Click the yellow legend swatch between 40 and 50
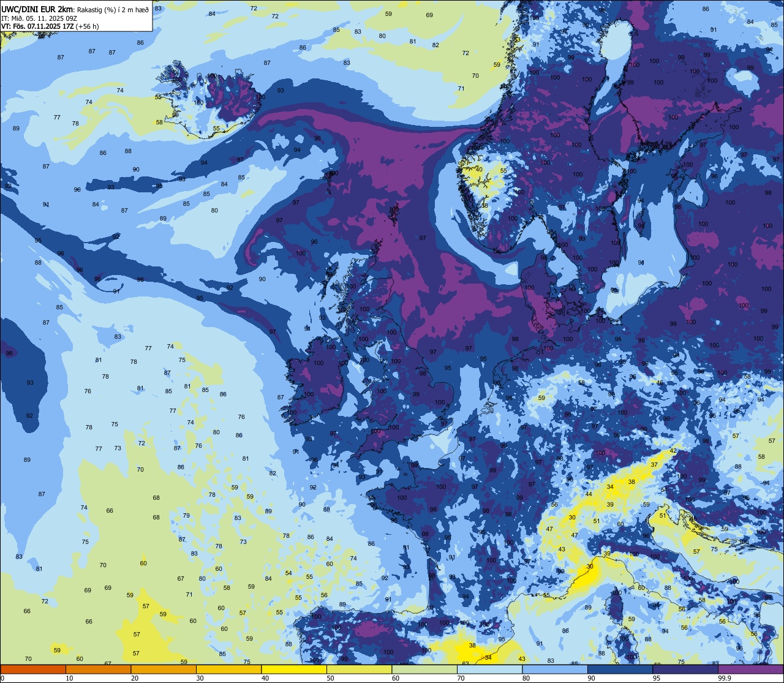Viewport: 784px width, 683px height. [294, 669]
